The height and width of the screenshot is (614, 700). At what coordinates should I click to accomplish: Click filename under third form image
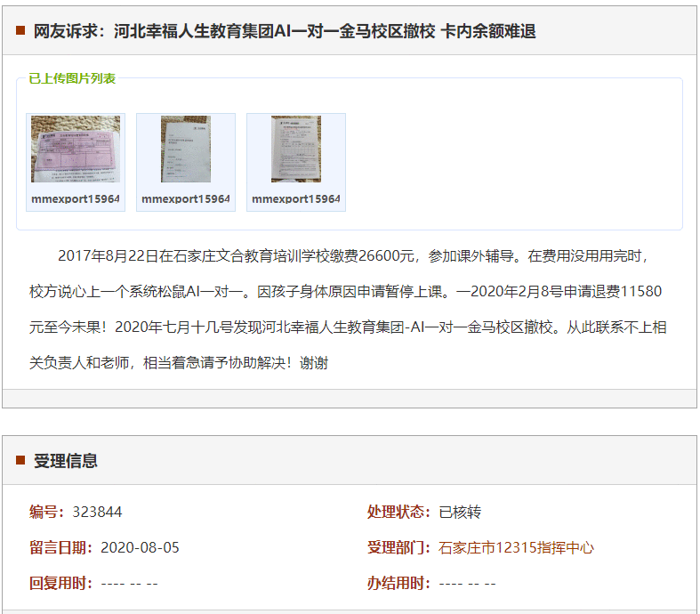click(296, 198)
